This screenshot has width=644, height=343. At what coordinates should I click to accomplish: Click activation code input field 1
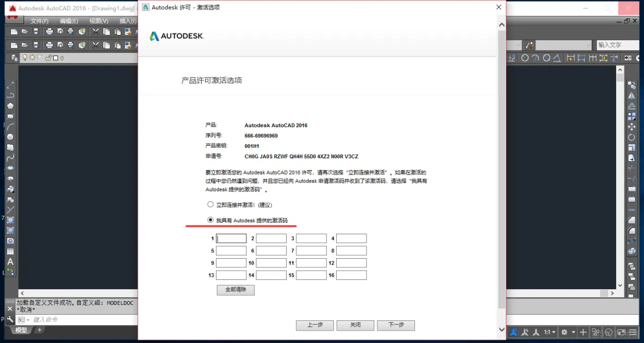231,239
